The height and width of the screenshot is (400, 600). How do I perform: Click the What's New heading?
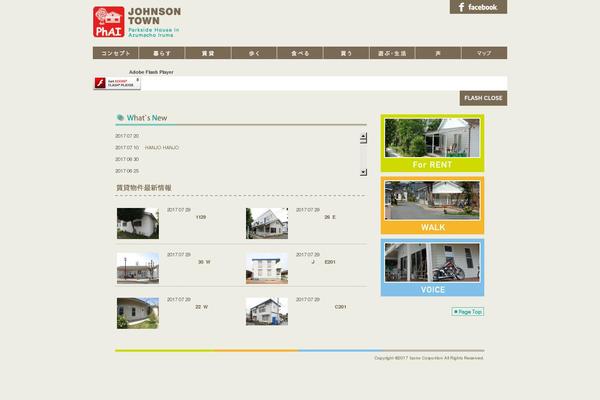[x=147, y=118]
